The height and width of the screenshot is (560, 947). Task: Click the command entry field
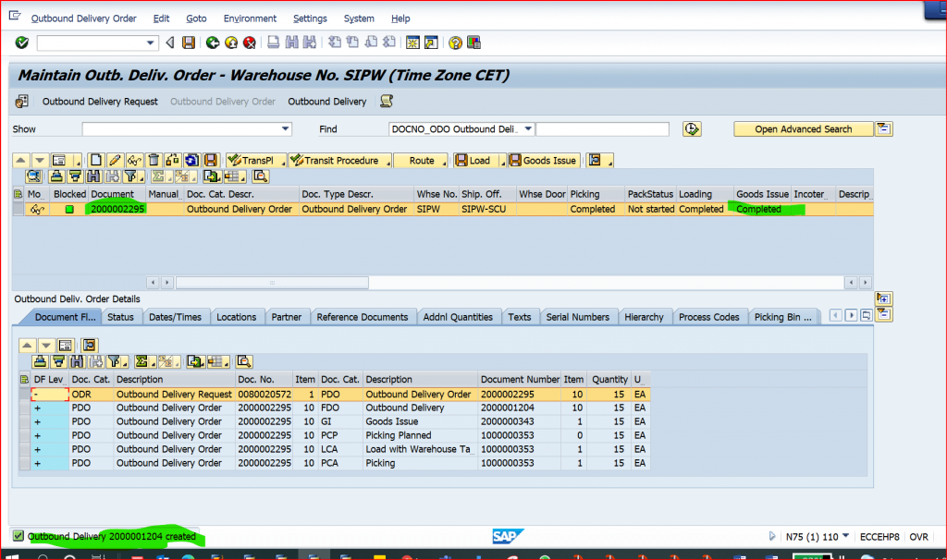92,43
